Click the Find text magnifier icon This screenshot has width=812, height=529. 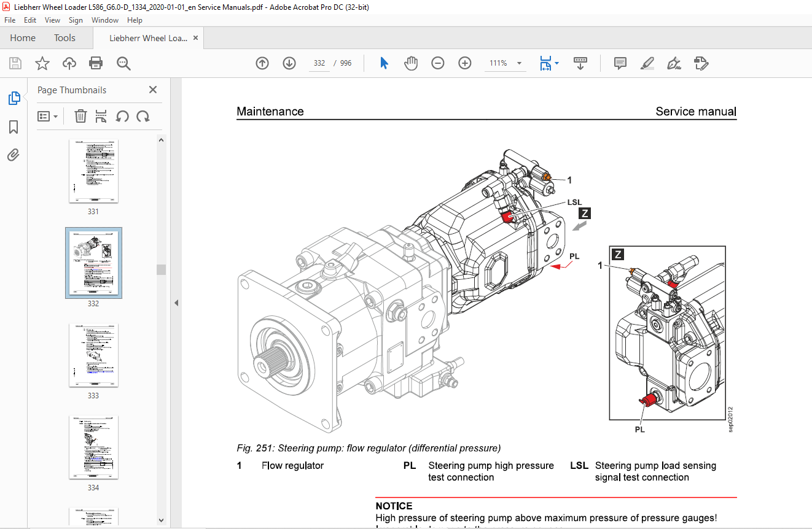click(x=123, y=63)
